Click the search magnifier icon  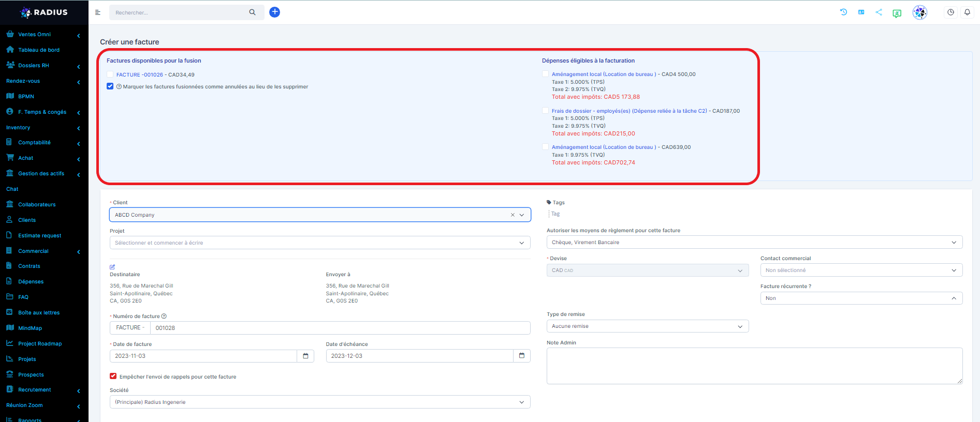pos(252,12)
